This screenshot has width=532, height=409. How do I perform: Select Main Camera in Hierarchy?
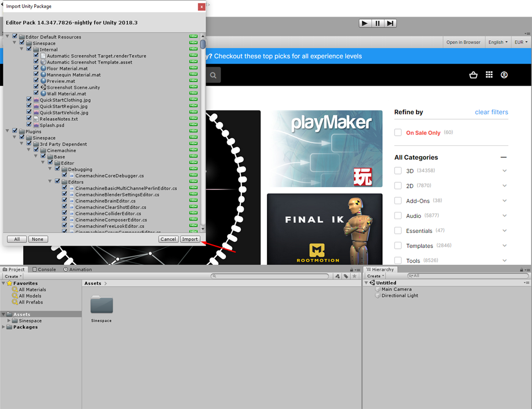pos(393,289)
